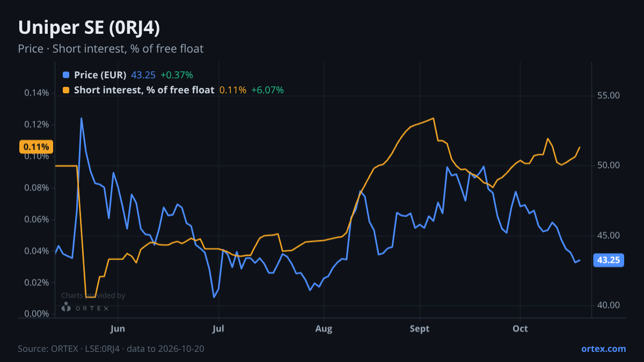Click the blue Price legend swatch
Image resolution: width=644 pixels, height=362 pixels.
click(66, 75)
